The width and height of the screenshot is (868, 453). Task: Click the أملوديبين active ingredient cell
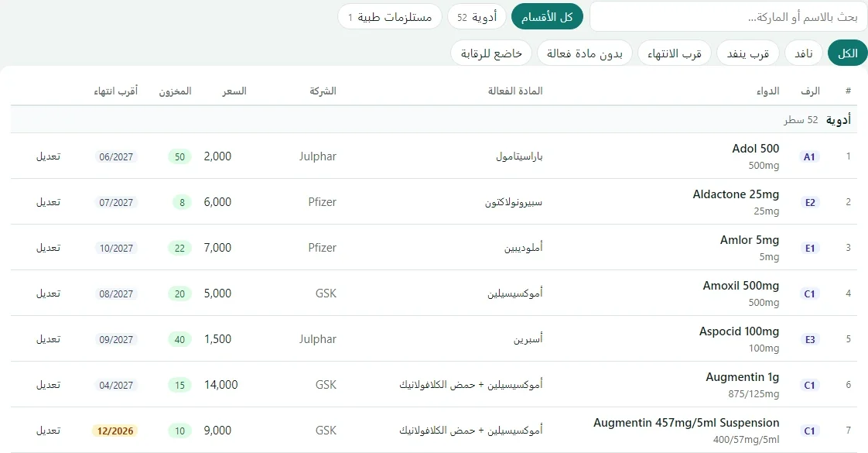tap(523, 248)
